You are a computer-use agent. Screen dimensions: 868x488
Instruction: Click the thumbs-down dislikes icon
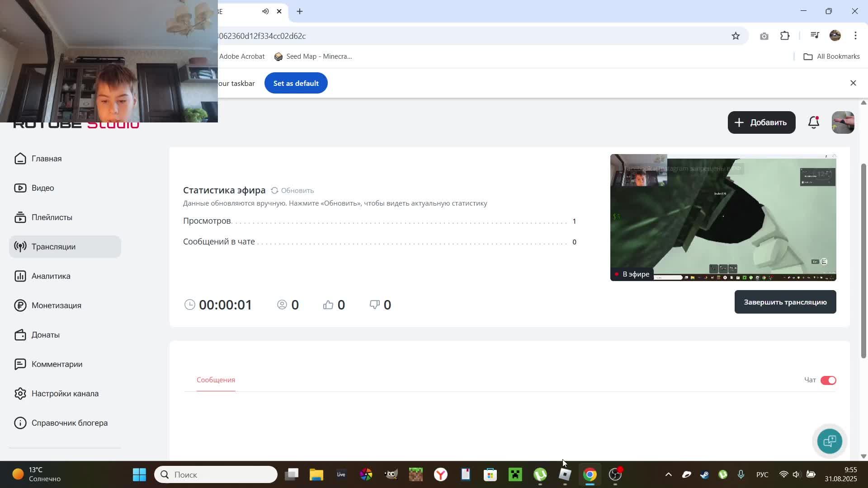pyautogui.click(x=374, y=305)
